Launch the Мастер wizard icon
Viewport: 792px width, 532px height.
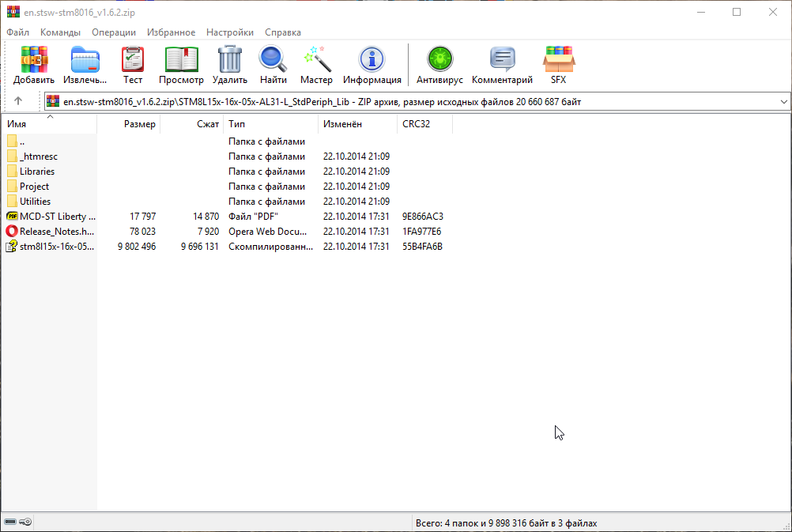(x=317, y=59)
